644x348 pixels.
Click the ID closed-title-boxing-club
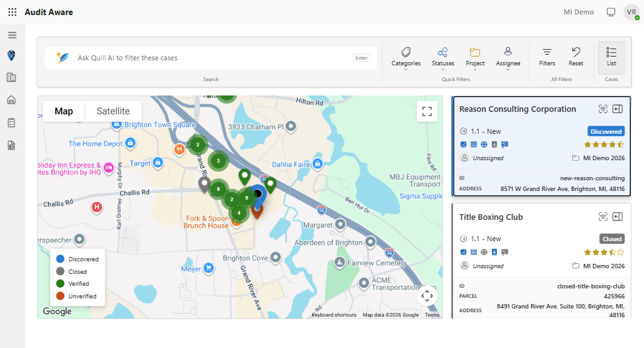click(x=591, y=286)
